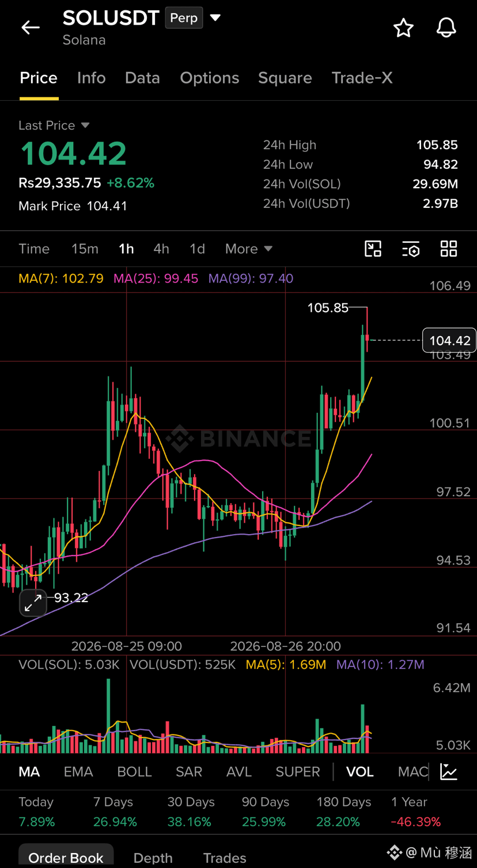This screenshot has width=477, height=868.
Task: Add SOLUSDT to favorites with star icon
Action: tap(403, 28)
